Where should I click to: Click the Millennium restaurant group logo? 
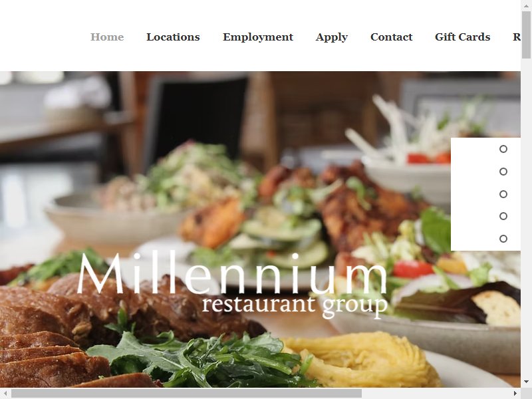coord(232,285)
